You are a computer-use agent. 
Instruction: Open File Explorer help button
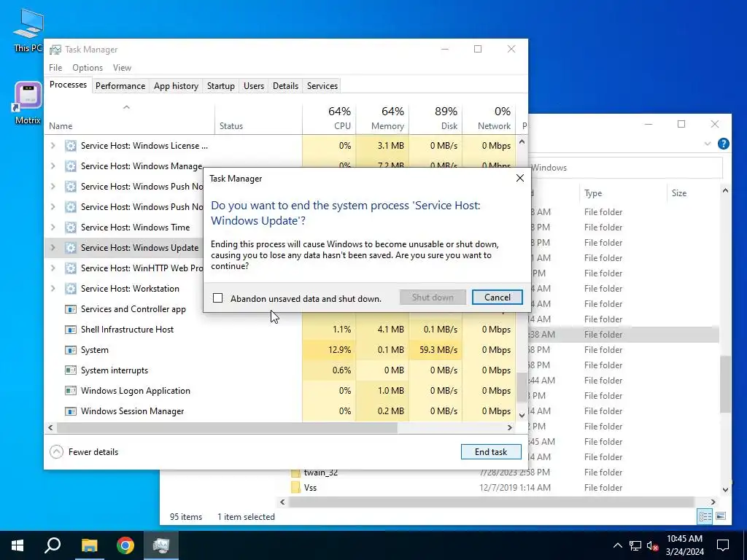point(723,144)
